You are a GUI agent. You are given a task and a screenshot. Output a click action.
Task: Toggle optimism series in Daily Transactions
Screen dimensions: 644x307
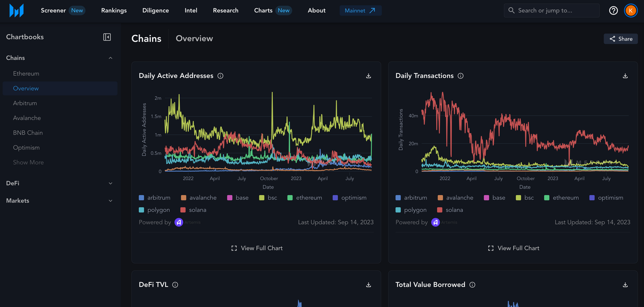pos(606,198)
